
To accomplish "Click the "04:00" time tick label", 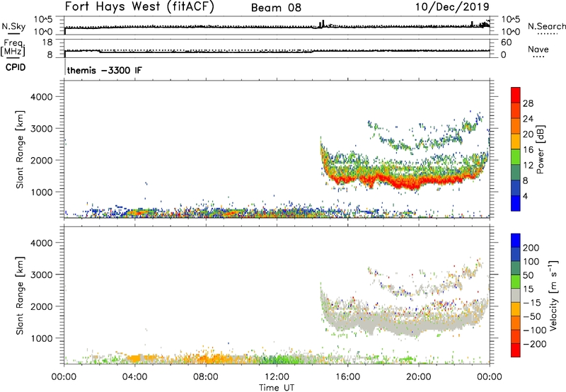I will pos(134,377).
